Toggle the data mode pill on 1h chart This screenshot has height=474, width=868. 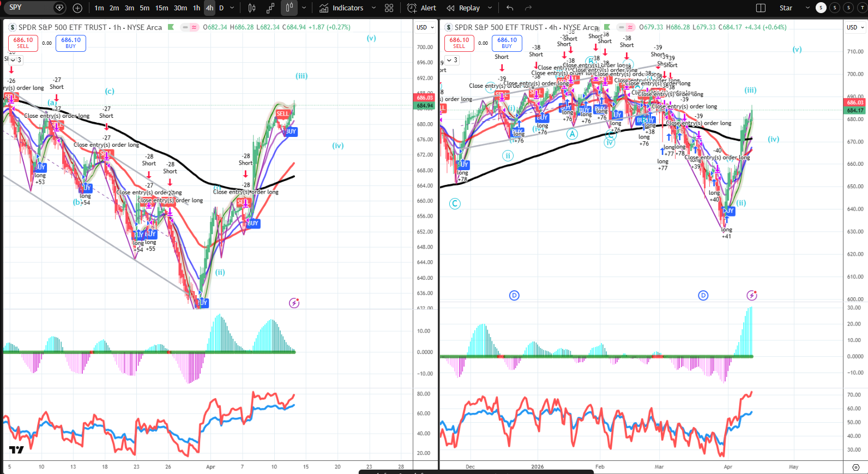coord(190,27)
